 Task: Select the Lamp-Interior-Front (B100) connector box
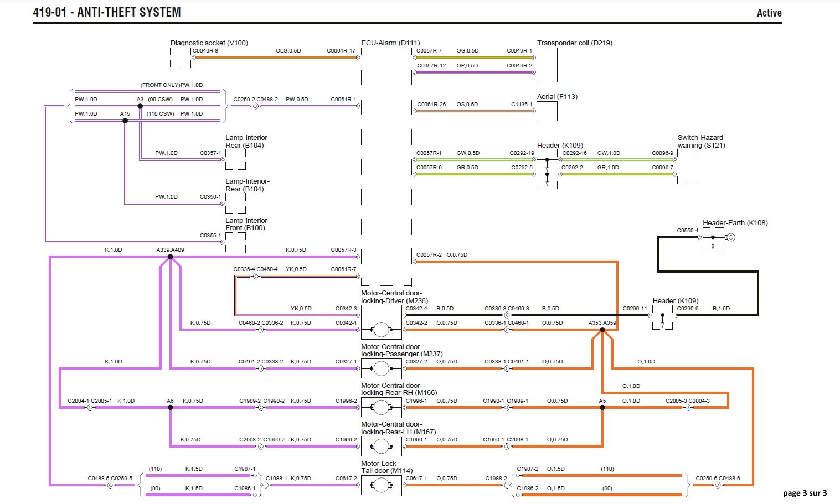coord(235,242)
